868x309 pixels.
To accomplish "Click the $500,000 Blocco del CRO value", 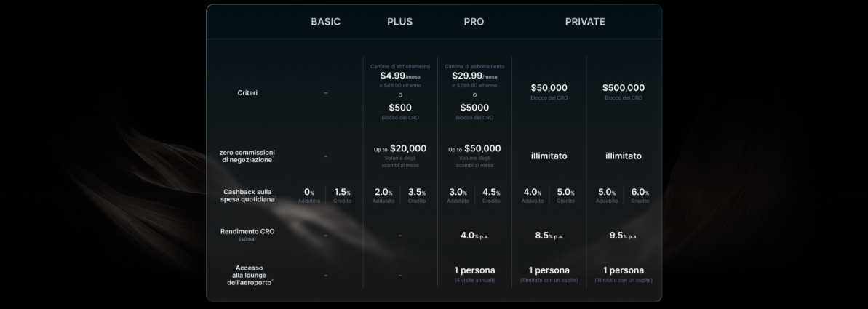I will 623,88.
